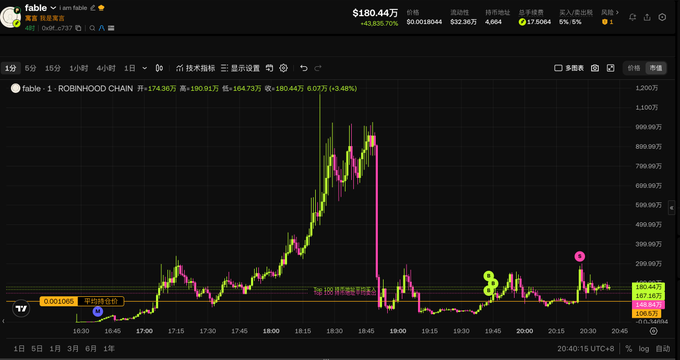The image size is (680, 360).
Task: Undo the last chart action
Action: click(304, 68)
